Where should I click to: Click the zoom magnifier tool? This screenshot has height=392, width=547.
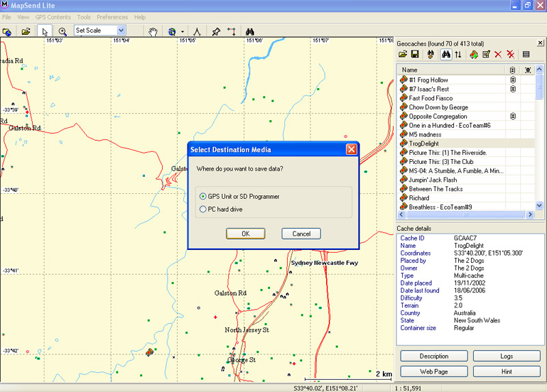coord(62,31)
